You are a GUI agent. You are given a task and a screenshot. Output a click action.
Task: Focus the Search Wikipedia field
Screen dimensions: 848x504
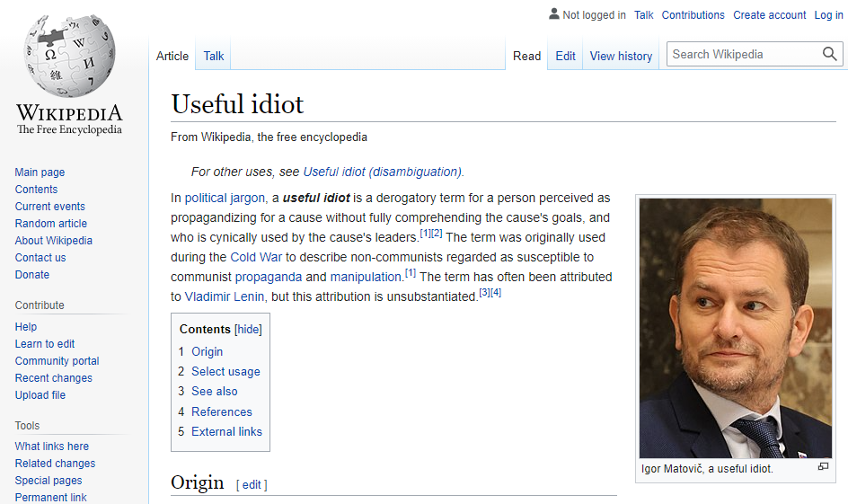[744, 54]
